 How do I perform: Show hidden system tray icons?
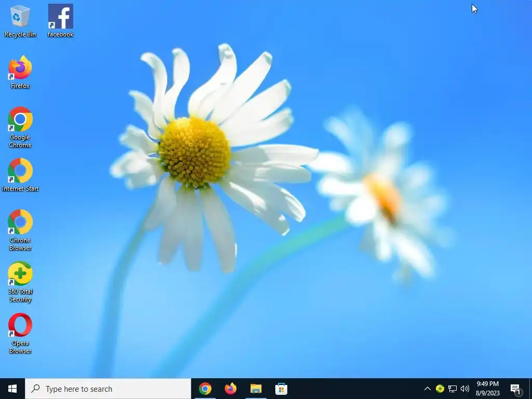pyautogui.click(x=427, y=389)
